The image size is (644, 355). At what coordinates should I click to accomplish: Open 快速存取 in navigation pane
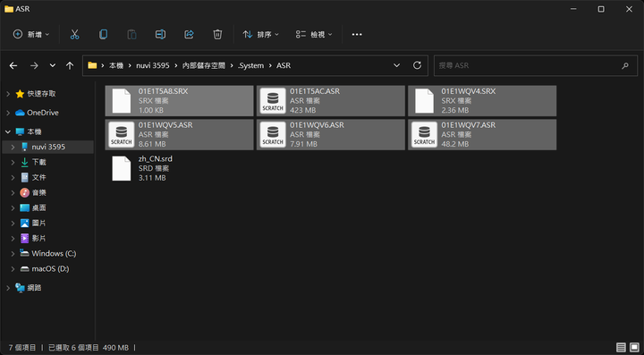click(41, 94)
